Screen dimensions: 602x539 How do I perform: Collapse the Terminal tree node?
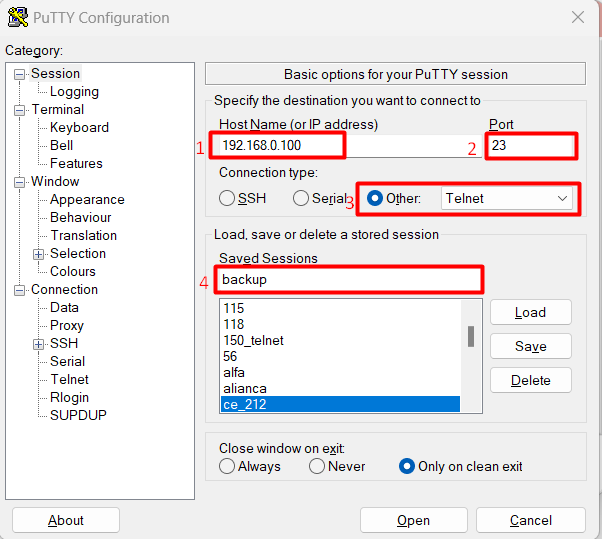click(19, 110)
